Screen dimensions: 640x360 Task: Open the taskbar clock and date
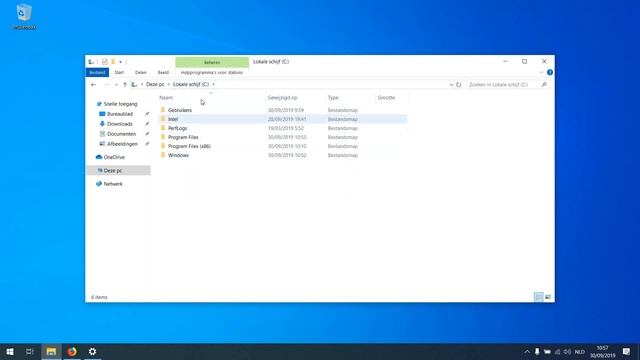point(602,352)
